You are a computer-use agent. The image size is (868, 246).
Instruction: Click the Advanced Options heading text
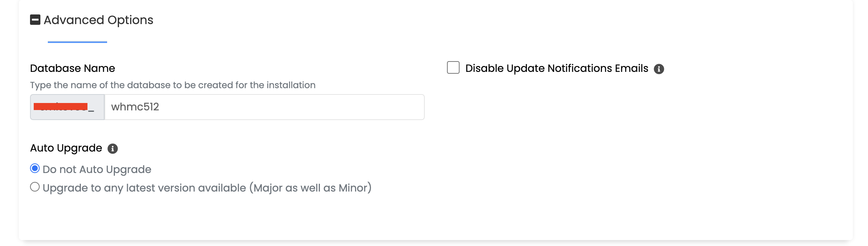click(98, 20)
